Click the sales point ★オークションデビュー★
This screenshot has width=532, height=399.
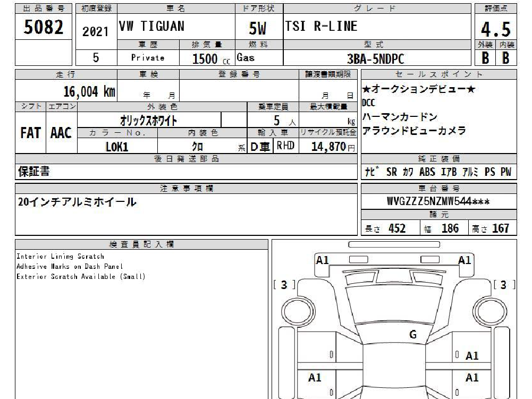(418, 89)
